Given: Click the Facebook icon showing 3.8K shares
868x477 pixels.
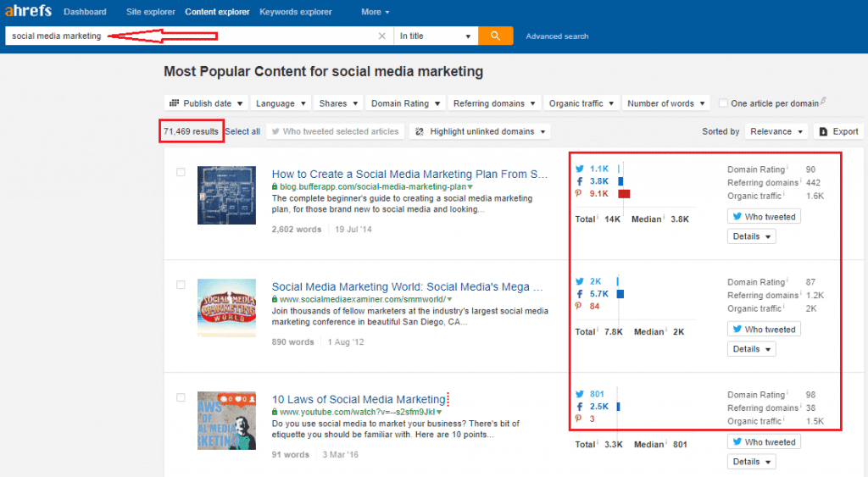Looking at the screenshot, I should coord(580,181).
